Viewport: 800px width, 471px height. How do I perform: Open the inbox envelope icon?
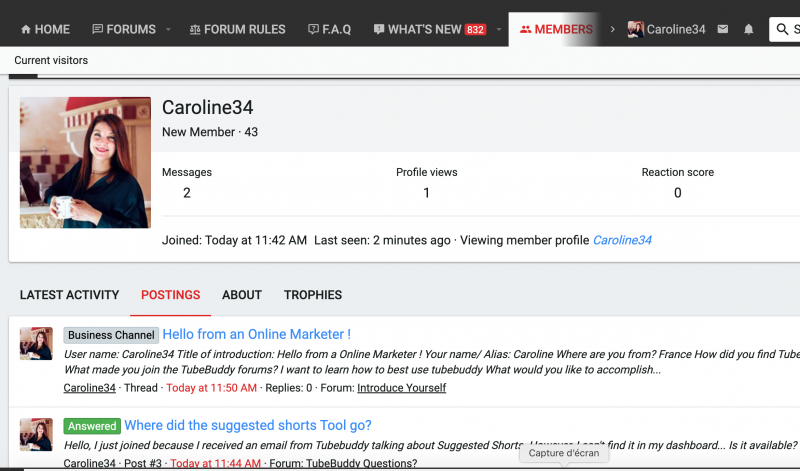tap(723, 29)
